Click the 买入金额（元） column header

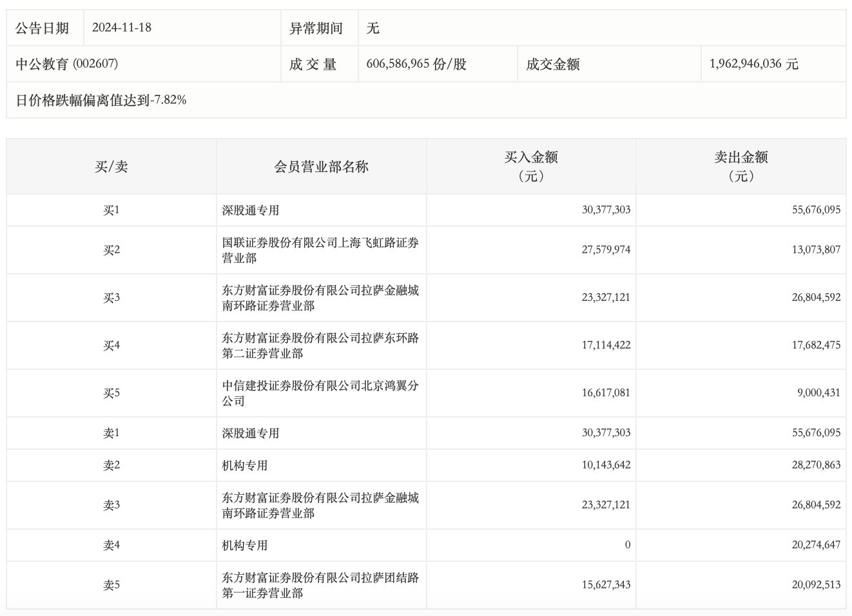coord(531,166)
